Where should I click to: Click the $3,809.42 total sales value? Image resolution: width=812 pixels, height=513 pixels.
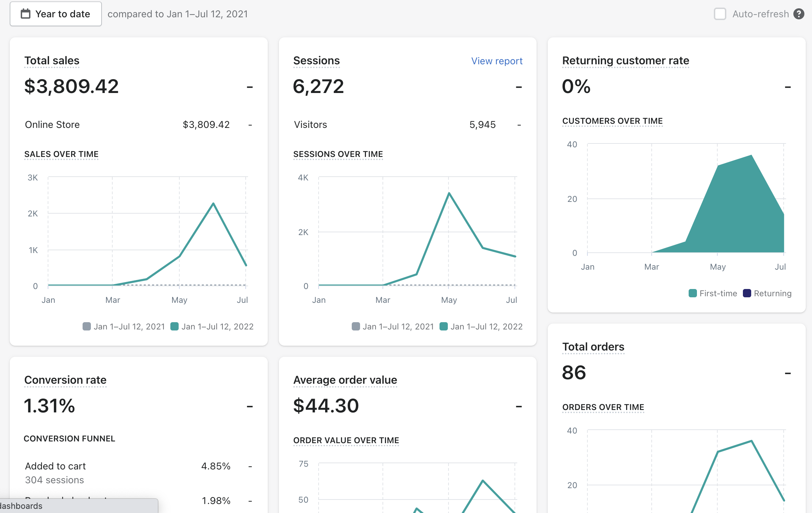pyautogui.click(x=72, y=86)
